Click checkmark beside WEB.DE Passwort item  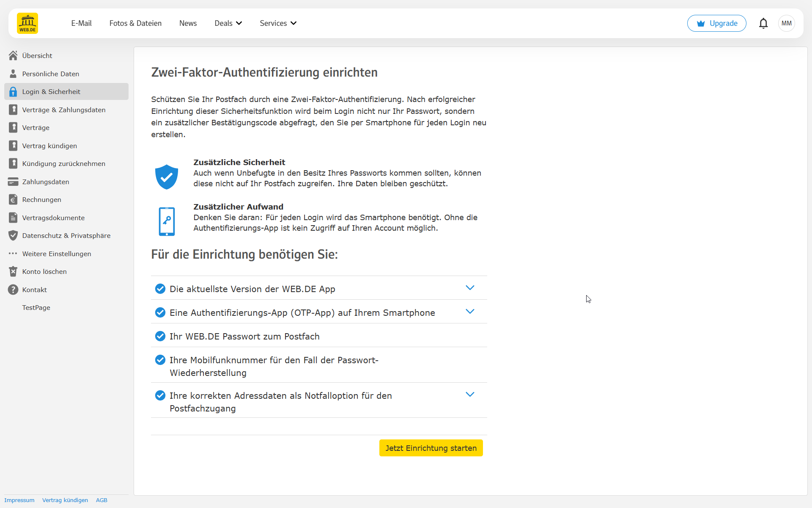click(x=160, y=336)
